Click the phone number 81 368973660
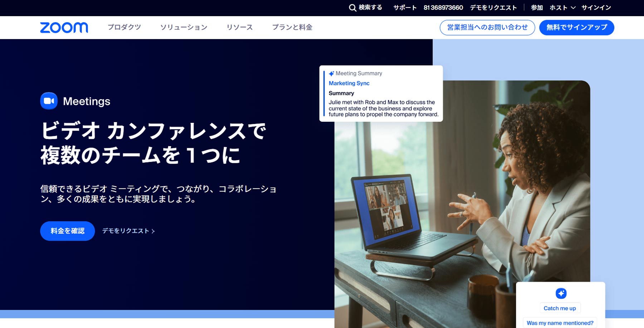This screenshot has width=644, height=328. pyautogui.click(x=443, y=8)
